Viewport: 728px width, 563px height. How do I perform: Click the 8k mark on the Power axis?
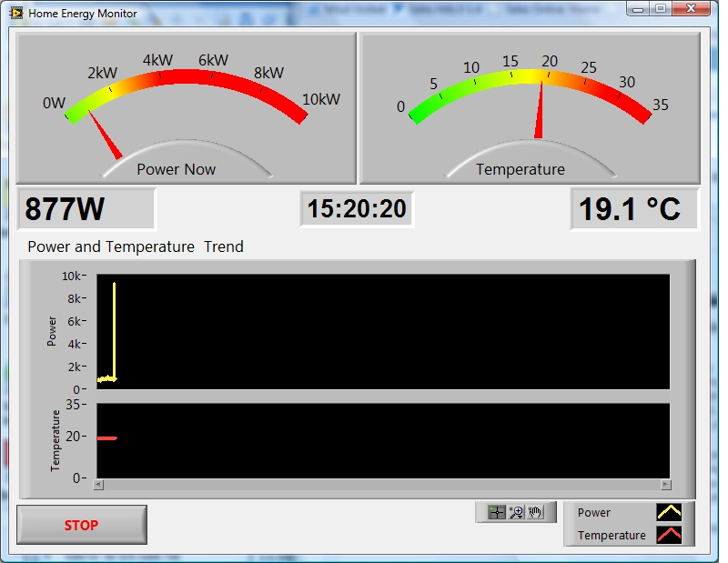(x=76, y=298)
